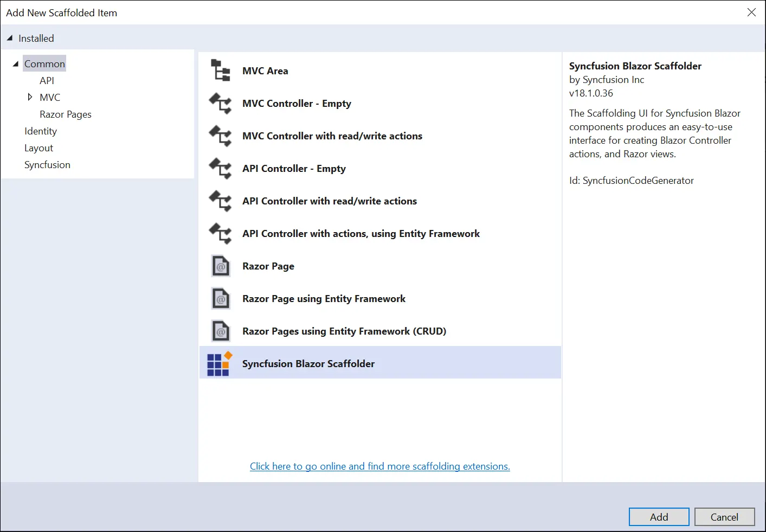
Task: Select the Identity category
Action: pos(41,131)
